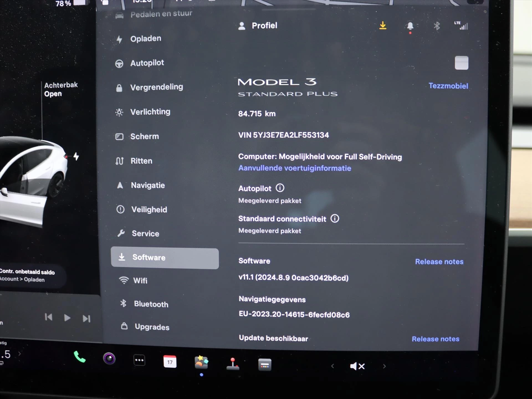Viewport: 532px width, 399px height.
Task: Open the calendar app icon
Action: tap(170, 362)
